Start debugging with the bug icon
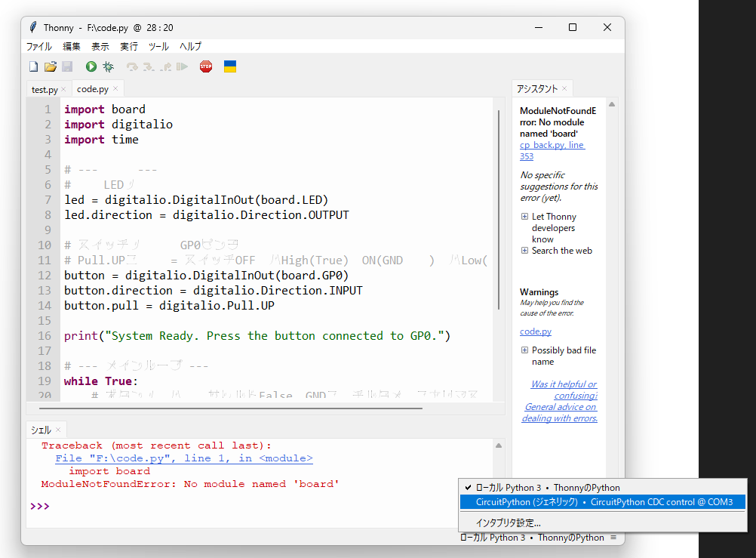The width and height of the screenshot is (756, 558). (x=109, y=66)
